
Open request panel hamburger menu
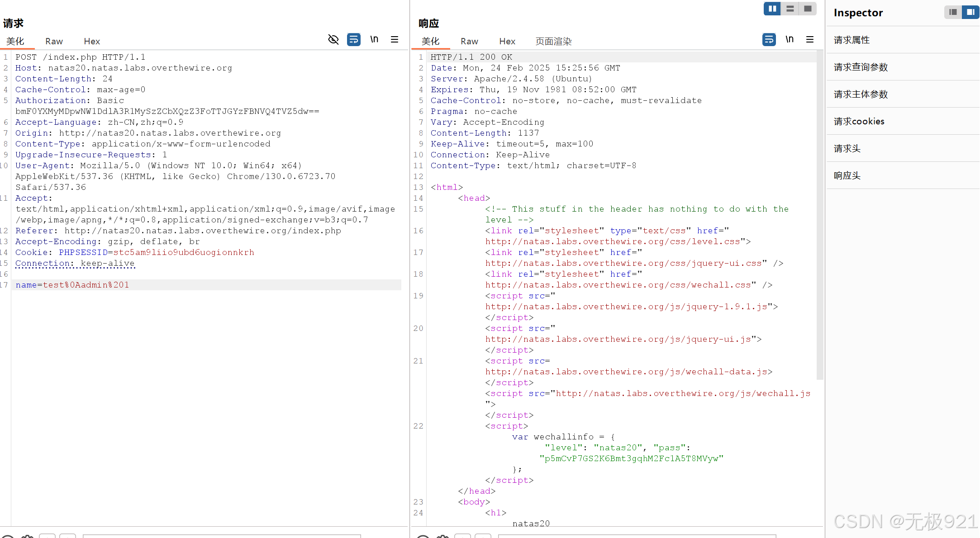[395, 40]
